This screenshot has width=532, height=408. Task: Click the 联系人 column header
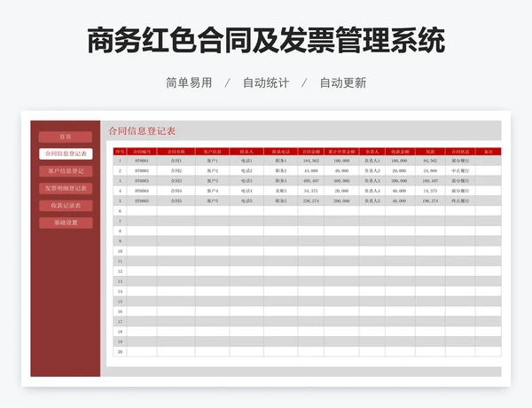[246, 152]
